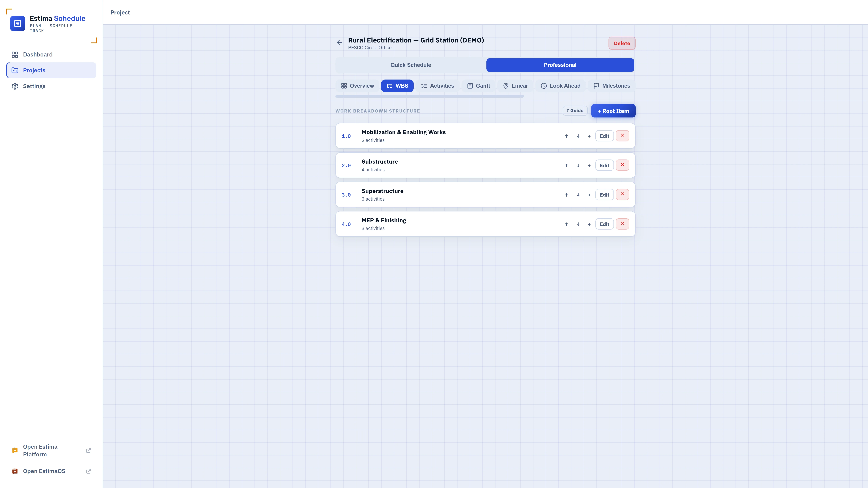Open Settings in the sidebar
The width and height of the screenshot is (868, 488).
coord(51,86)
